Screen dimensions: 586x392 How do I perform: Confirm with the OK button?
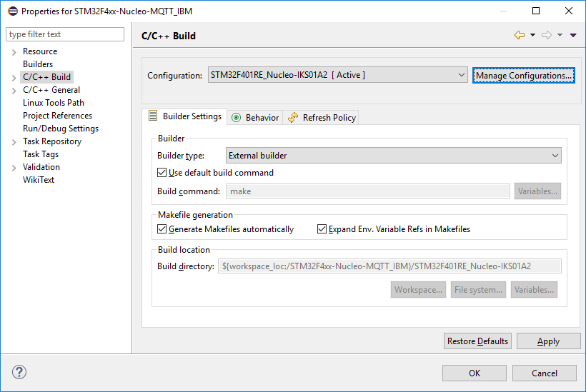pyautogui.click(x=475, y=373)
